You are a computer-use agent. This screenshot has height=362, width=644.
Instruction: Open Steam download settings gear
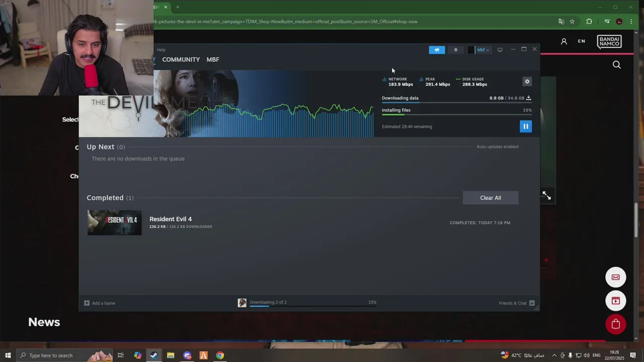(527, 81)
